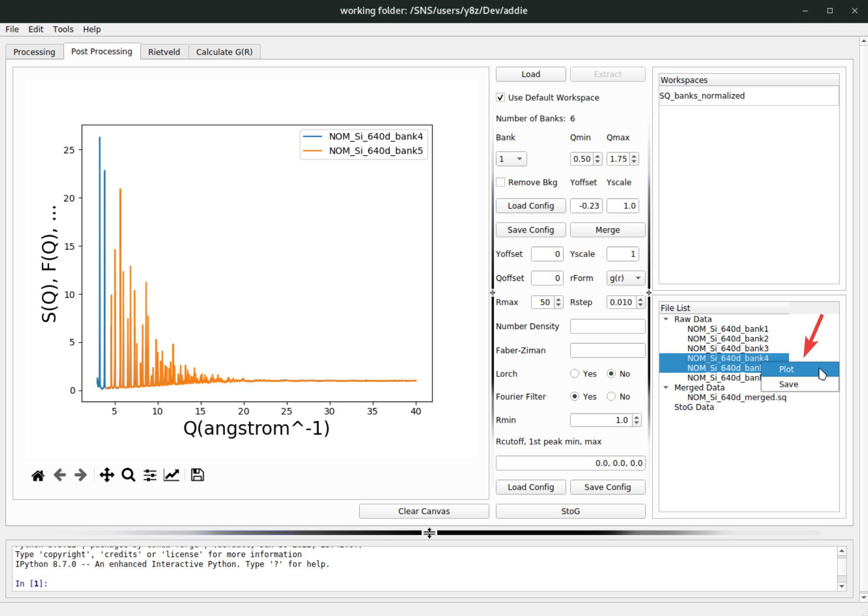868x616 pixels.
Task: Open the Bank number dropdown
Action: pyautogui.click(x=511, y=159)
